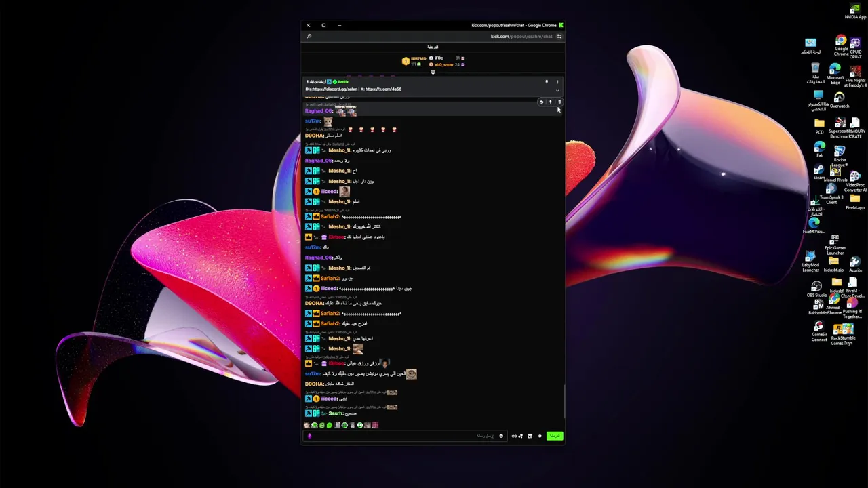Click the pin icon on the BotRix pinned message
Viewport: 868px width, 488px height.
coord(547,82)
